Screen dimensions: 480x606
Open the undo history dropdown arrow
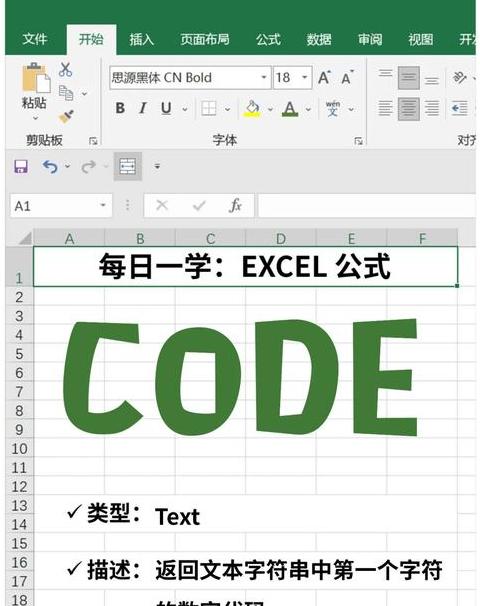coord(67,167)
